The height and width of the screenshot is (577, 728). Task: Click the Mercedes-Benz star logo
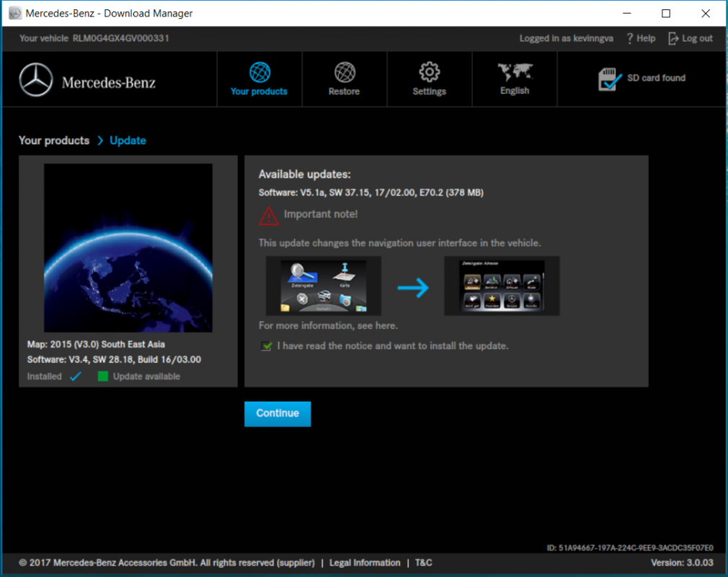click(x=36, y=80)
